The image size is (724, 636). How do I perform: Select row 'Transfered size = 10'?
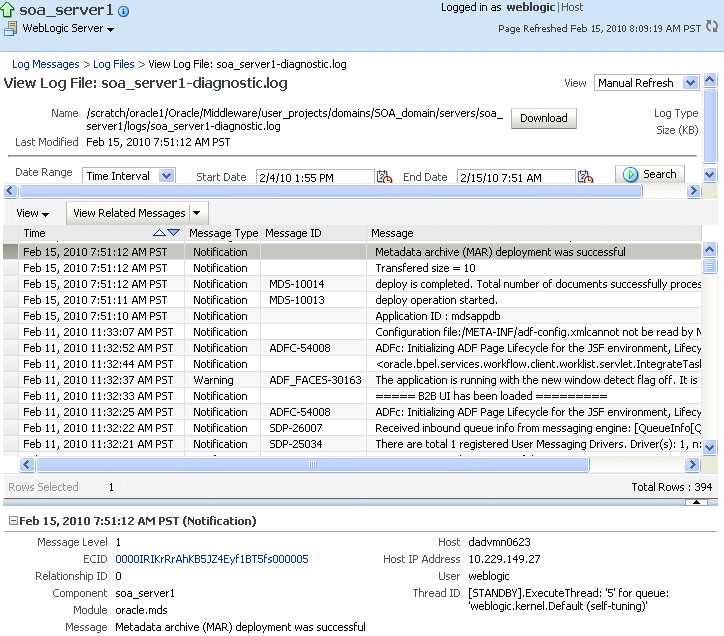(352, 268)
